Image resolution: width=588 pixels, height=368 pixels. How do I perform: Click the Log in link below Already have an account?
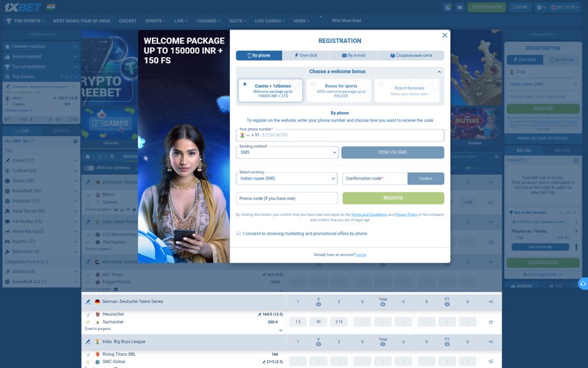click(x=361, y=255)
